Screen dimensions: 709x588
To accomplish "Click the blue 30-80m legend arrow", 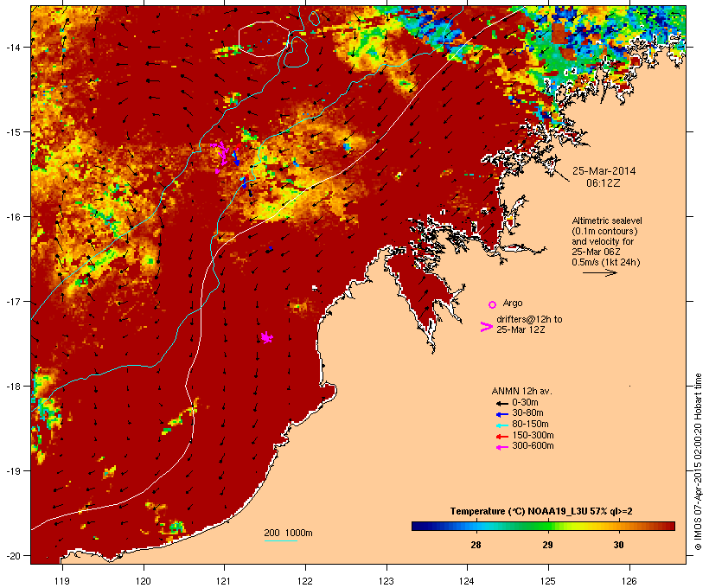I will tap(502, 414).
